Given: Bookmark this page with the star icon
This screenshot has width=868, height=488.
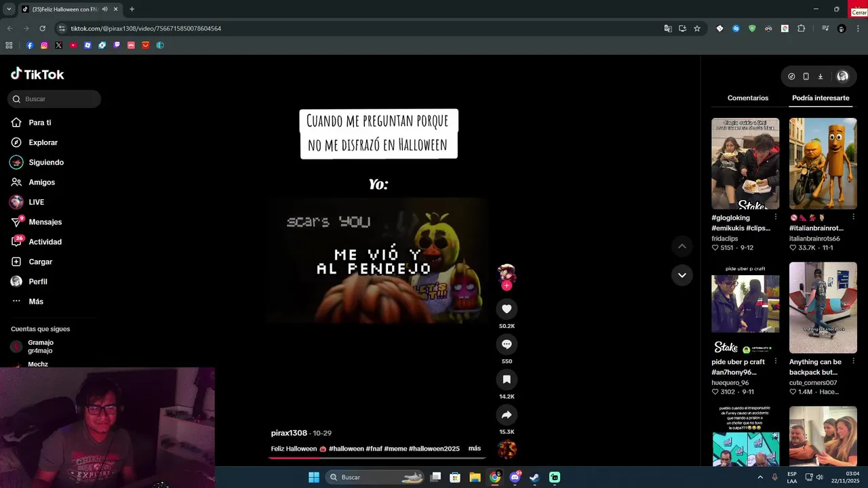Looking at the screenshot, I should pyautogui.click(x=697, y=28).
